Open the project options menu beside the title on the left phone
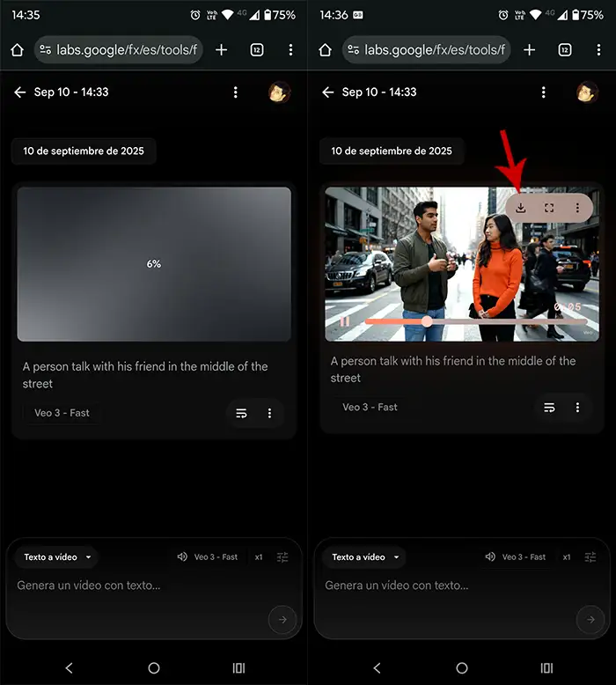Viewport: 616px width, 685px height. pos(235,92)
